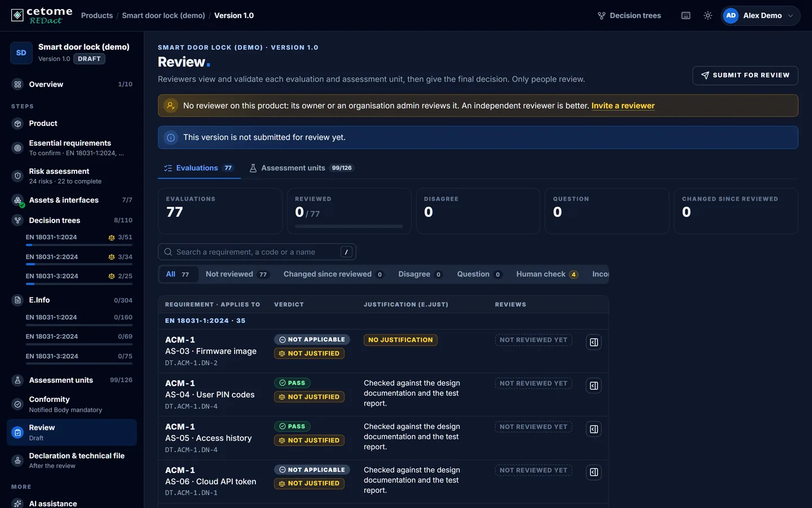Click the Conformity check icon
The width and height of the screenshot is (812, 508).
[x=17, y=404]
